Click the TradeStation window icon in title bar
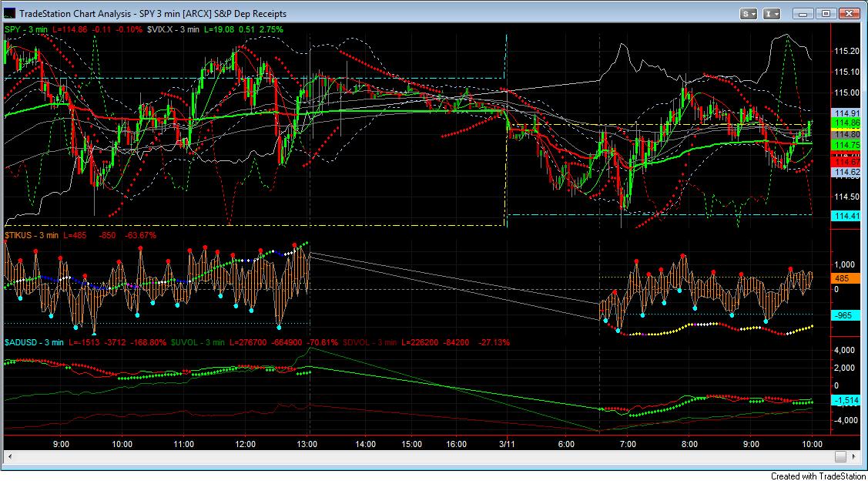The image size is (868, 481). click(x=10, y=13)
